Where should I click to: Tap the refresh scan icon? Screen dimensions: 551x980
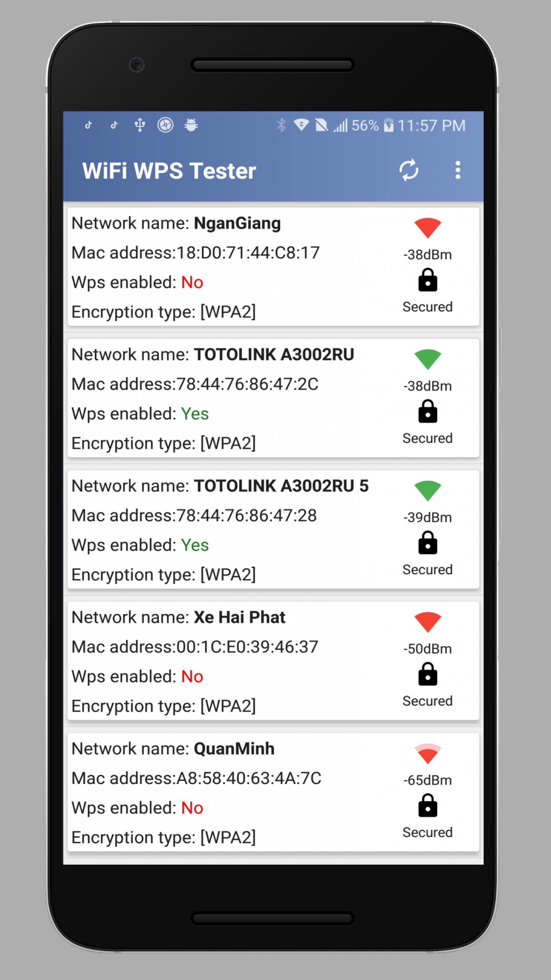pos(409,170)
